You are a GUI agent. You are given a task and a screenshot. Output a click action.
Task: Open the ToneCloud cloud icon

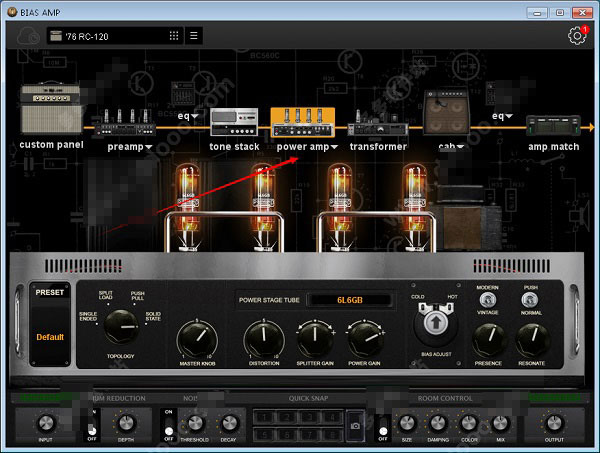tap(28, 36)
